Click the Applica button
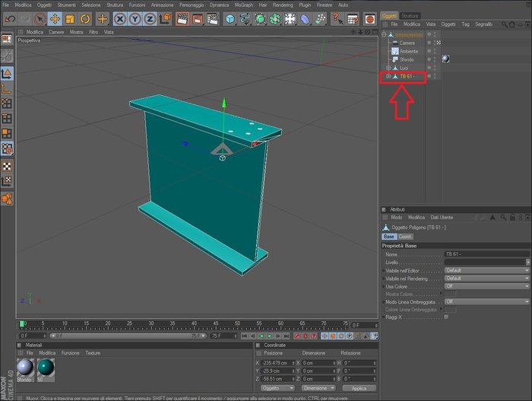The width and height of the screenshot is (532, 401). point(359,388)
